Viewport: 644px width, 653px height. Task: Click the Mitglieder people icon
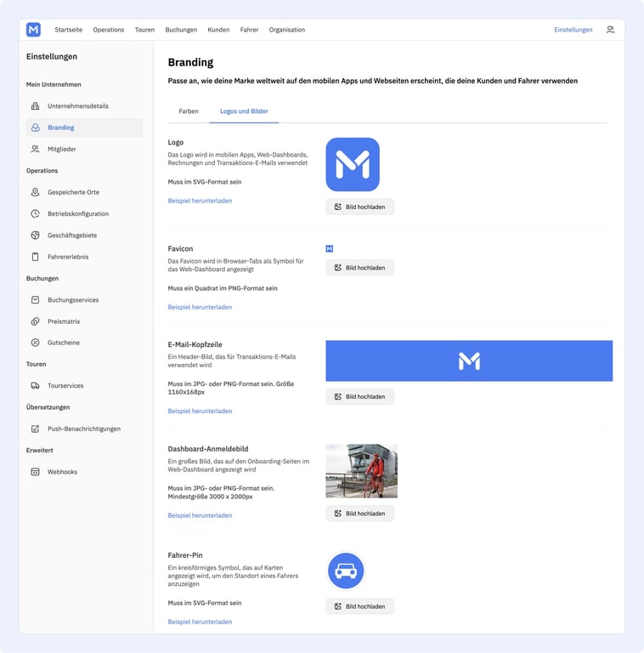point(36,149)
